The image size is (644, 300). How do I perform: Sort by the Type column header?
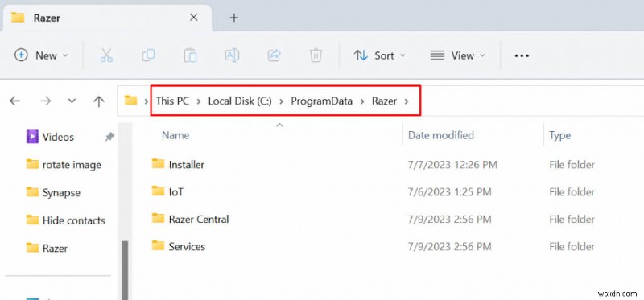559,135
